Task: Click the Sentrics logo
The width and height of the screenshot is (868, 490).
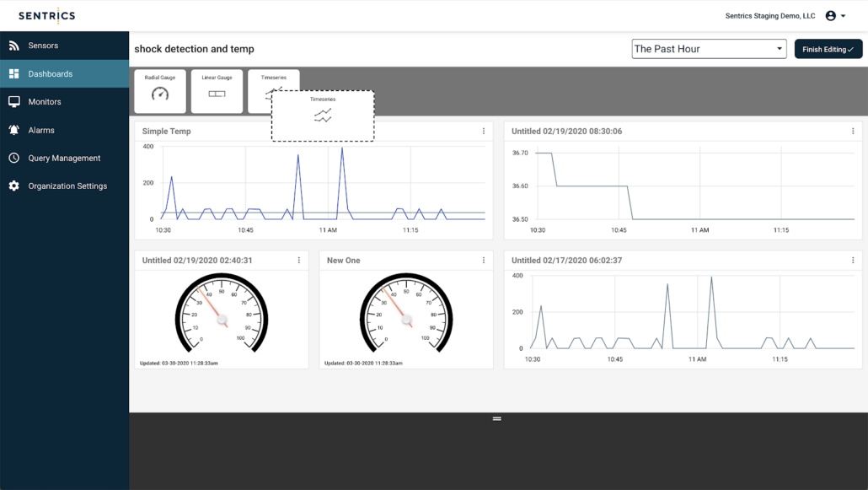Action: tap(47, 15)
